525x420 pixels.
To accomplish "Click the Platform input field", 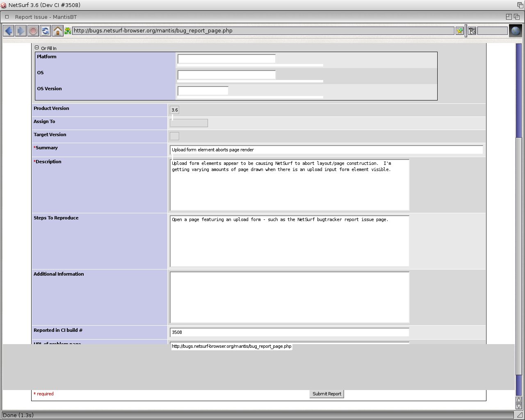I will [226, 59].
